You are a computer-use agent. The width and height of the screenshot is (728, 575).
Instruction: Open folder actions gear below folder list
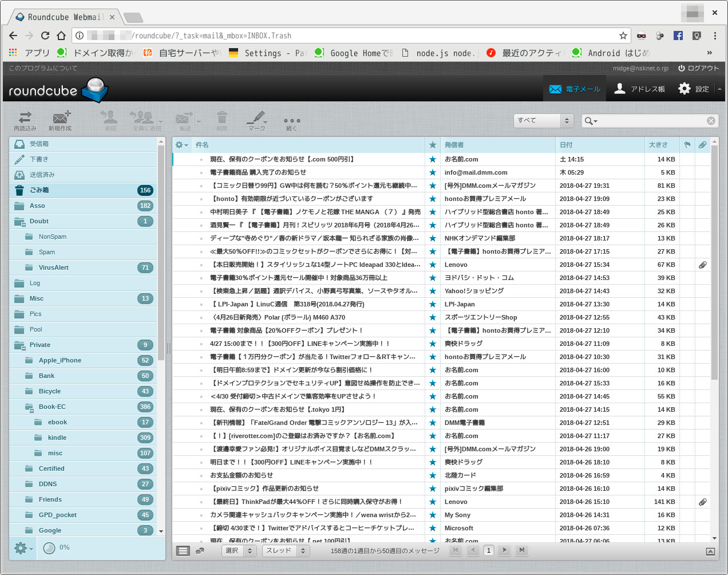tap(23, 548)
